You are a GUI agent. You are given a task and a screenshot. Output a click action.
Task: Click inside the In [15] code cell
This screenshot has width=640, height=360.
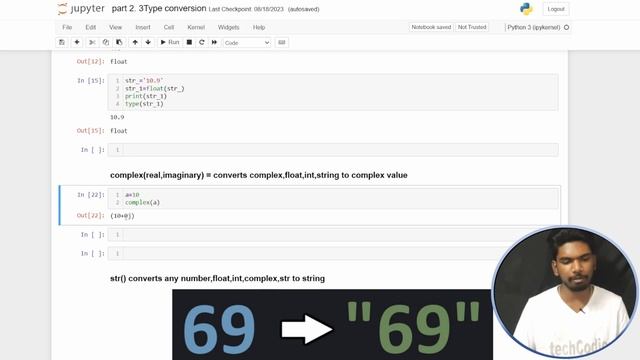click(333, 92)
